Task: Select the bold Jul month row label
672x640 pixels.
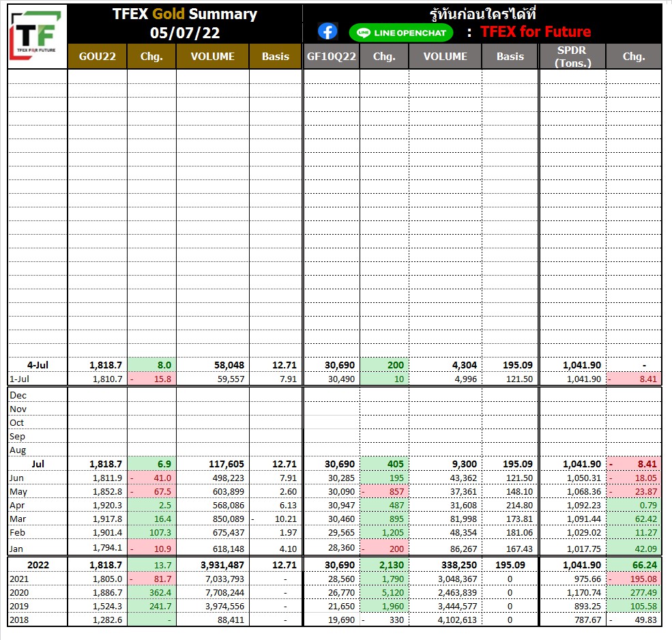Action: coord(38,464)
